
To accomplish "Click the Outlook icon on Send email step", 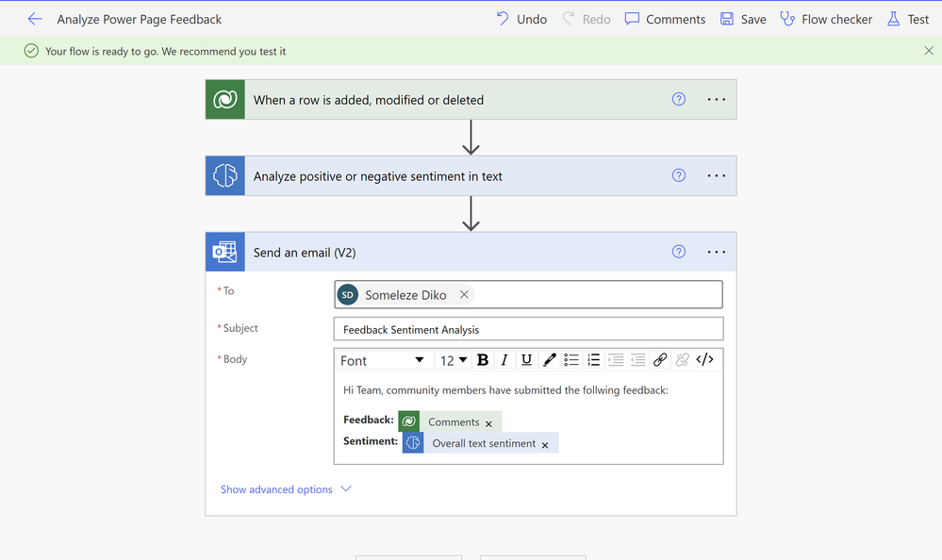I will point(225,252).
